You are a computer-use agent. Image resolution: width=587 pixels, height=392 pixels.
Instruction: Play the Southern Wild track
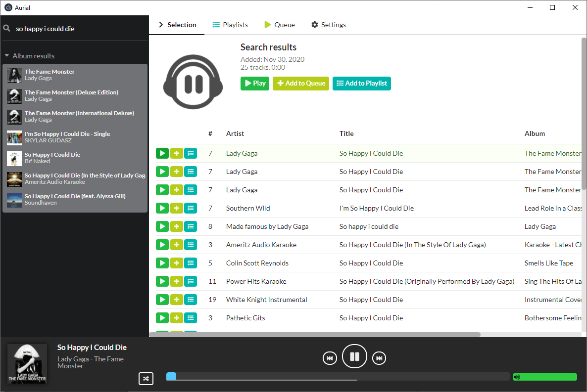[x=162, y=208]
